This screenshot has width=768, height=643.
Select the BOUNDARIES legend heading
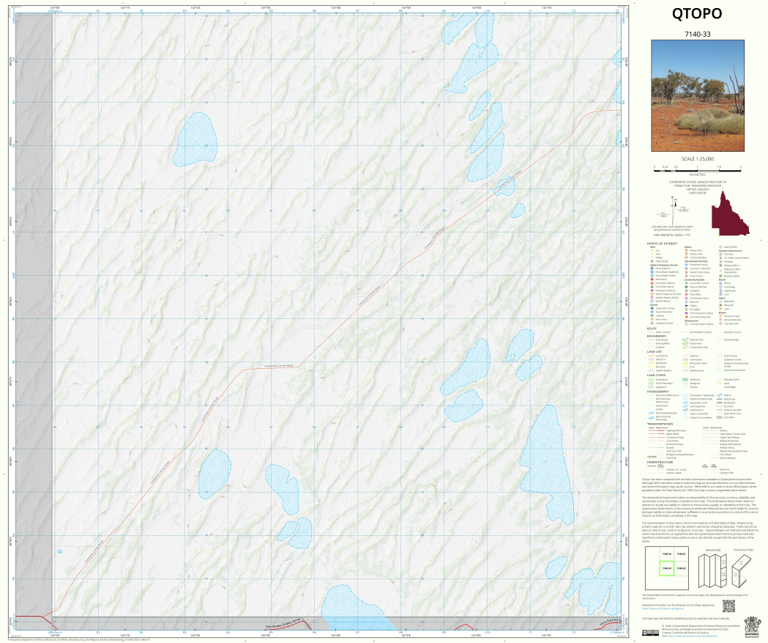pyautogui.click(x=657, y=336)
